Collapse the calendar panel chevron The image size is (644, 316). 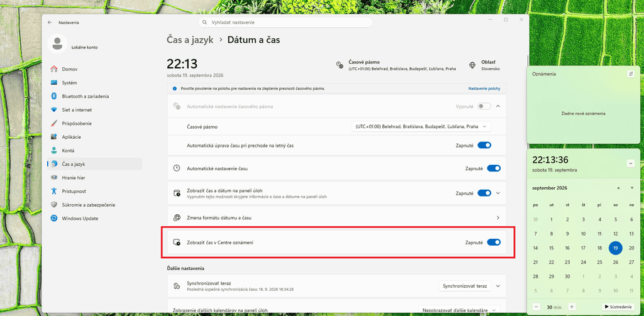click(x=630, y=163)
